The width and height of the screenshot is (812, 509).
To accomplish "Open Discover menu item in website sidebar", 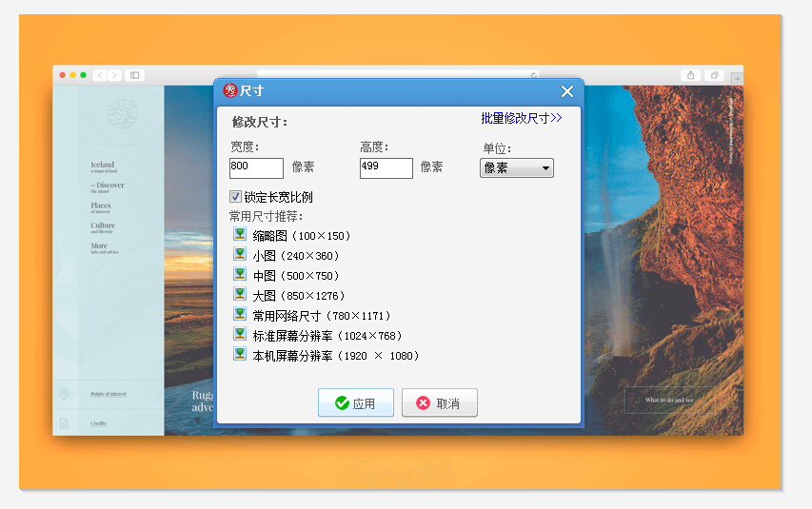I will [x=108, y=186].
